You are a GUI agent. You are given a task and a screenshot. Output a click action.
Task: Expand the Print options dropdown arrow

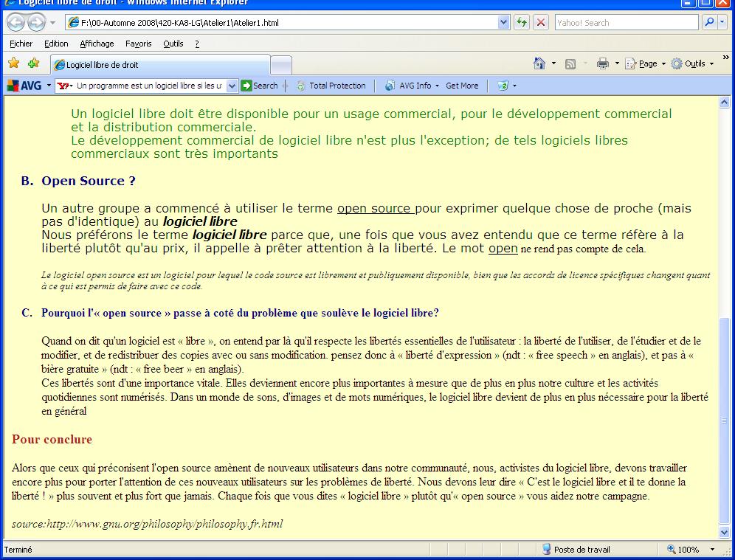617,63
